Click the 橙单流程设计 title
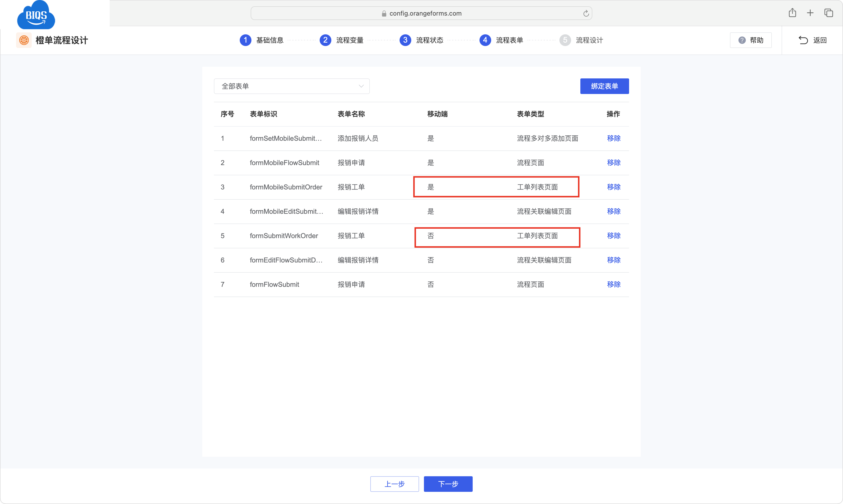 click(x=62, y=40)
